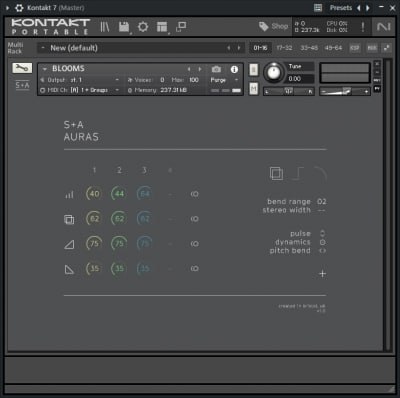Select next multi arrow in Multi Rack
Viewport: 400px width, 398px height.
click(239, 48)
